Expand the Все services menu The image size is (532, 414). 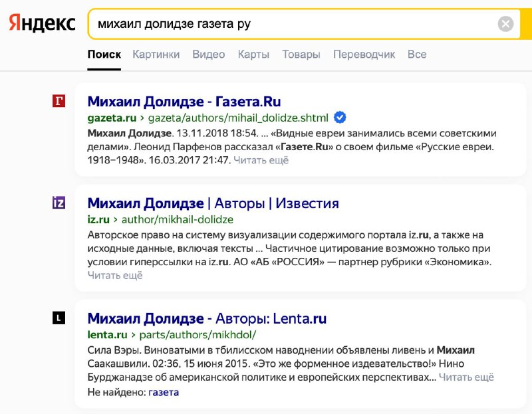[x=417, y=54]
